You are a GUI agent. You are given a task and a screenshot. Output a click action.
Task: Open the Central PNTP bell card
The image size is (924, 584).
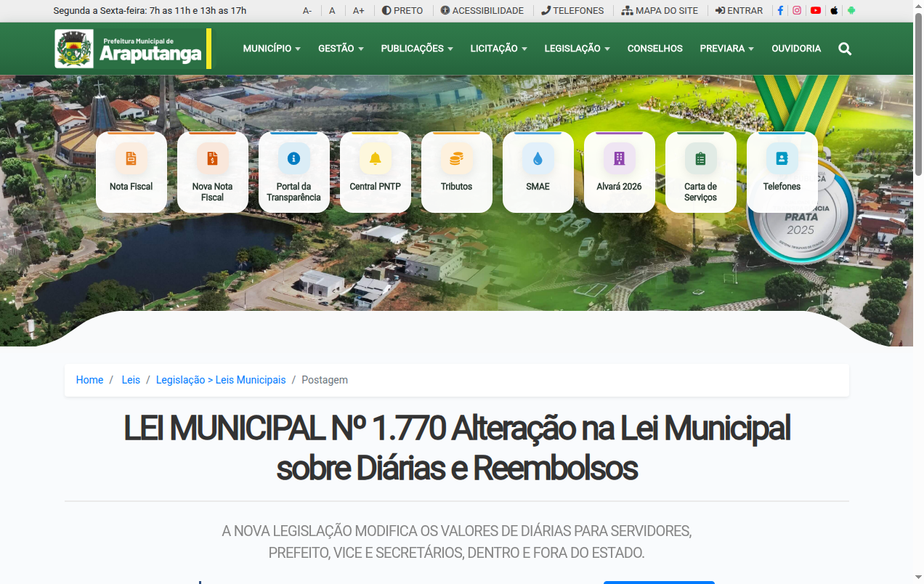click(376, 172)
